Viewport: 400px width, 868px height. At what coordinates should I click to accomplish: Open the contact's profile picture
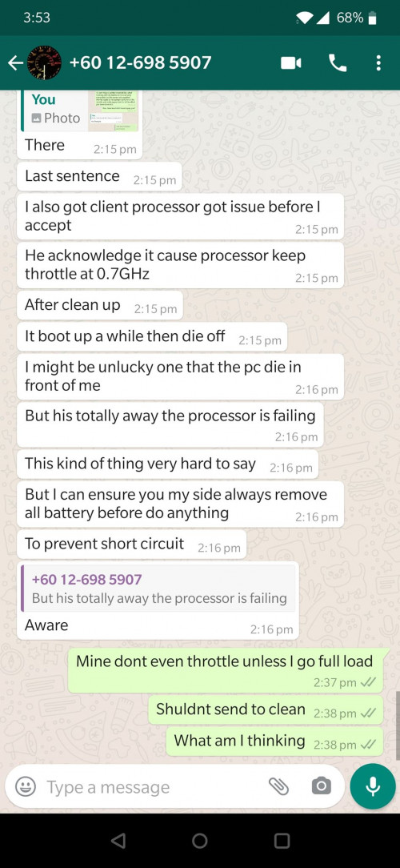click(44, 62)
